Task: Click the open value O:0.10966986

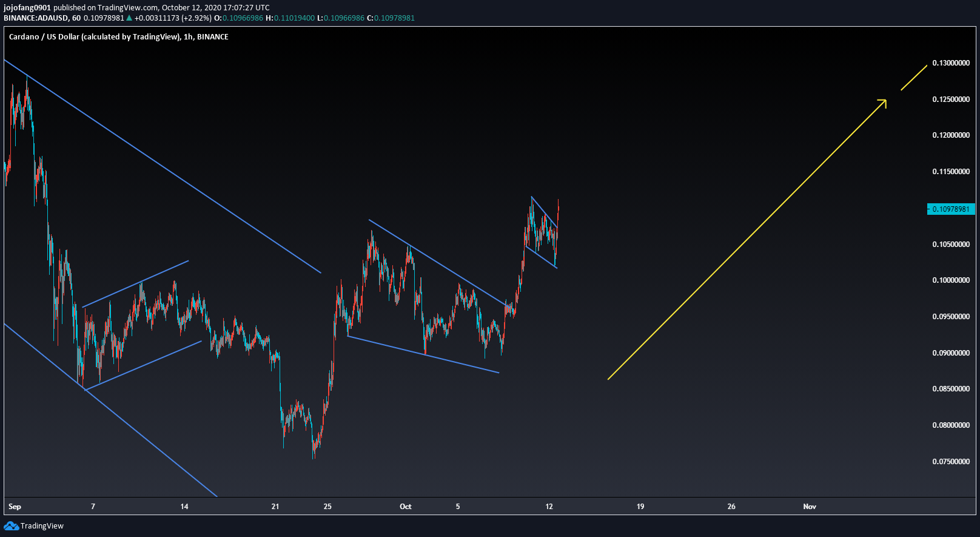Action: 239,18
